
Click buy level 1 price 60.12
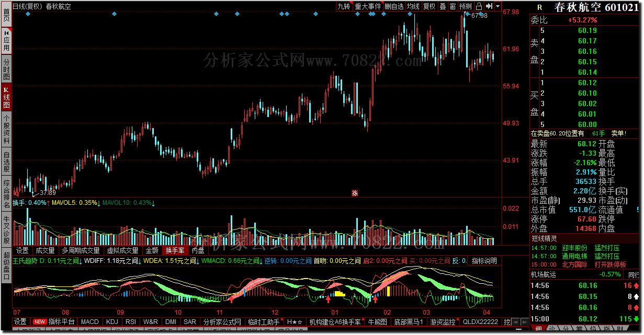pyautogui.click(x=587, y=83)
